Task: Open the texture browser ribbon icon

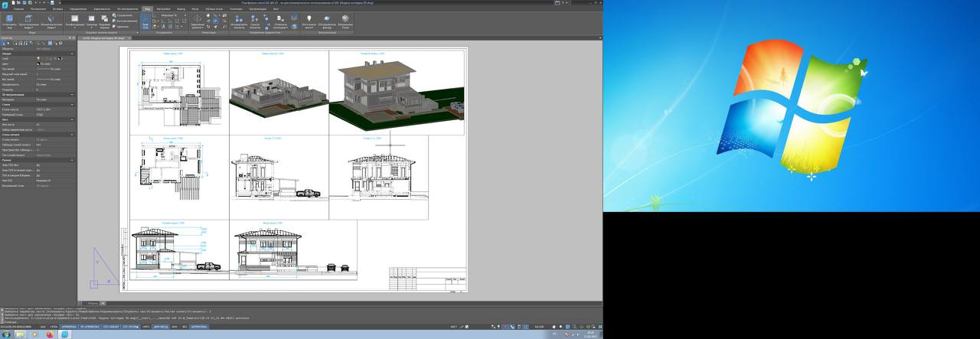Action: coord(327,19)
